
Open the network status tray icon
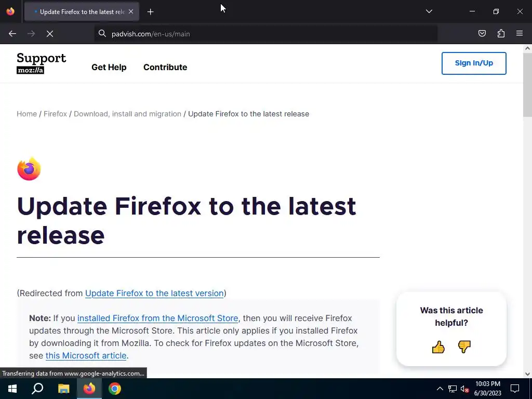pyautogui.click(x=453, y=389)
